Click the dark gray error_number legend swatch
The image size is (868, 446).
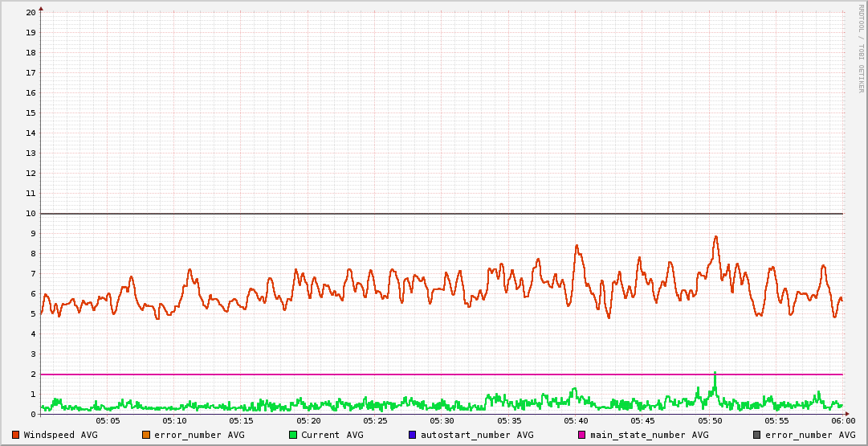click(756, 435)
